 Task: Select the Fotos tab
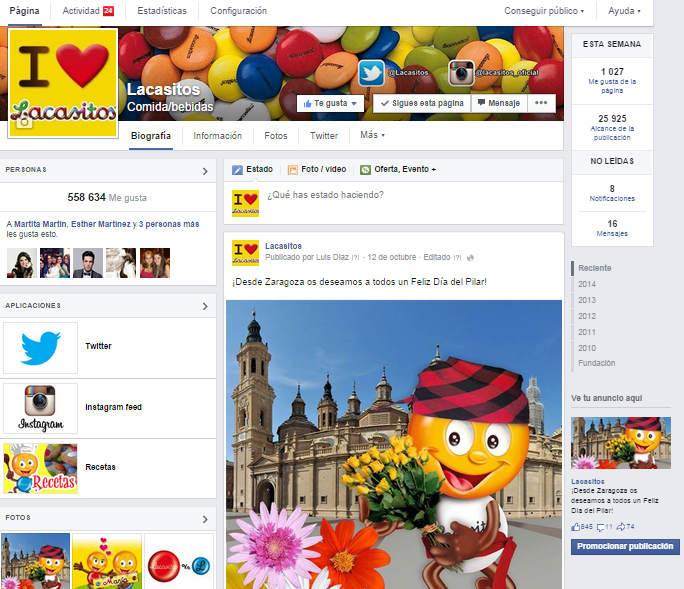coord(276,136)
